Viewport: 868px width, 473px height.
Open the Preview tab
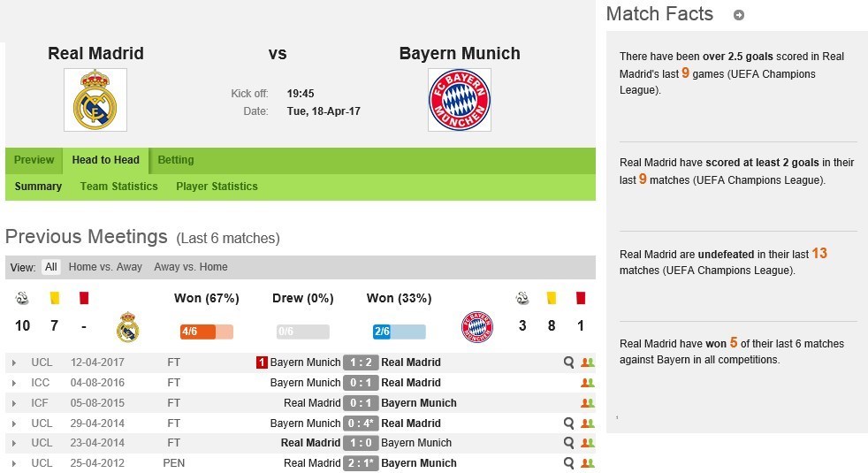34,160
